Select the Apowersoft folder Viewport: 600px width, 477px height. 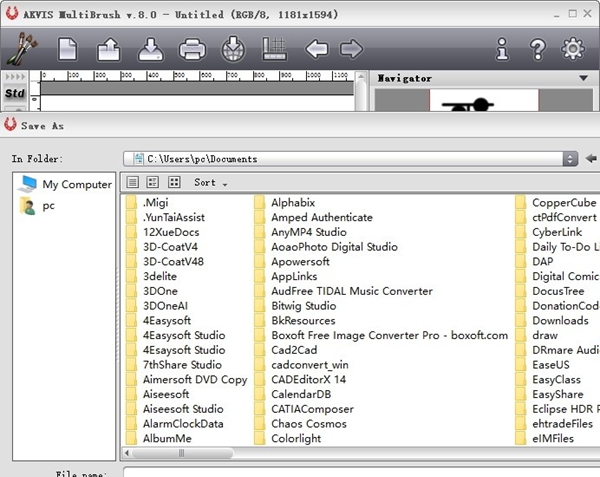coord(292,261)
